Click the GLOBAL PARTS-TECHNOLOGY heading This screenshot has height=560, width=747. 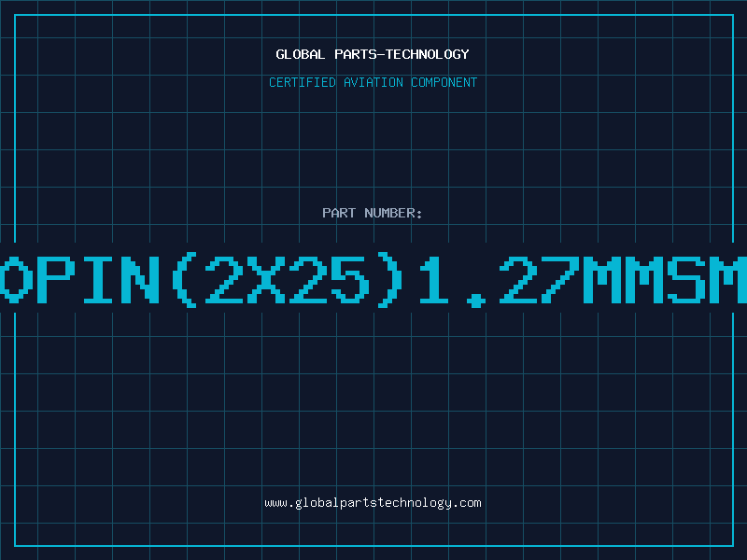coord(373,54)
